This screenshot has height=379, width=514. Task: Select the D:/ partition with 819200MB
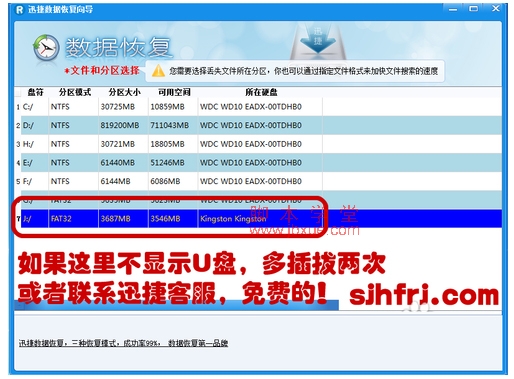click(x=258, y=125)
